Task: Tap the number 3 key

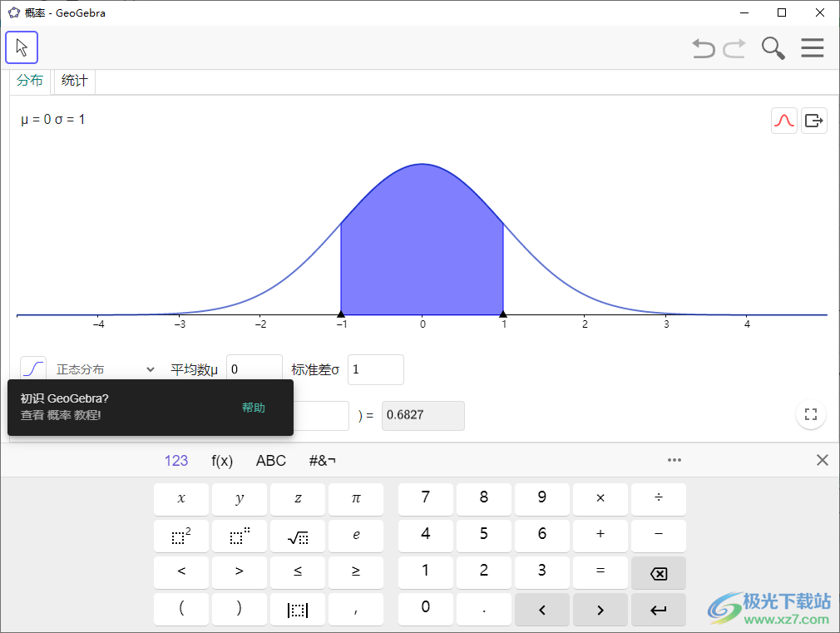Action: (x=542, y=573)
